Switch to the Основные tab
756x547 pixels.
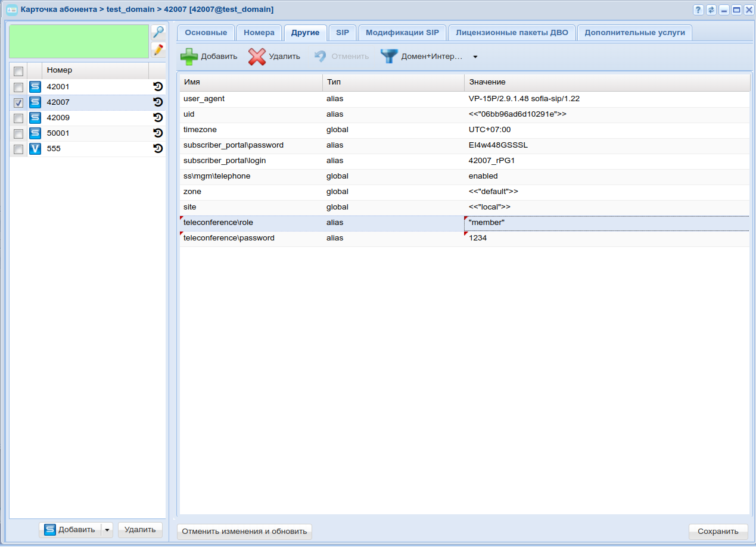[206, 33]
